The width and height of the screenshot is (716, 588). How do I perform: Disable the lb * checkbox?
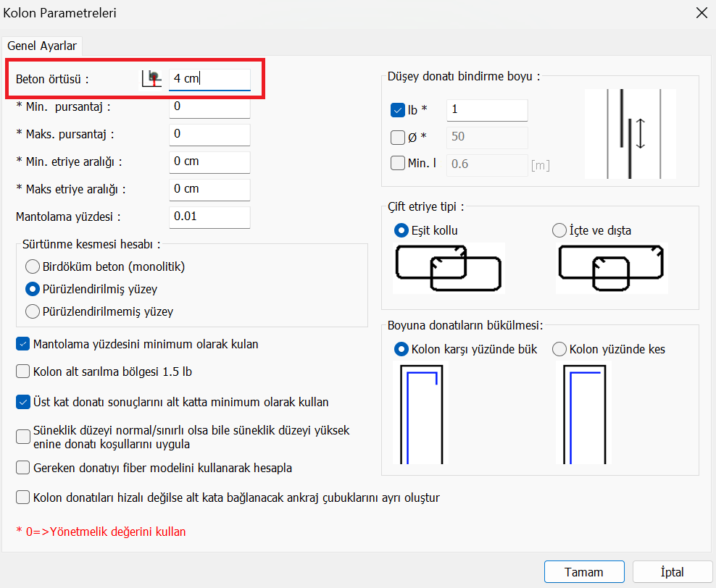[x=397, y=110]
